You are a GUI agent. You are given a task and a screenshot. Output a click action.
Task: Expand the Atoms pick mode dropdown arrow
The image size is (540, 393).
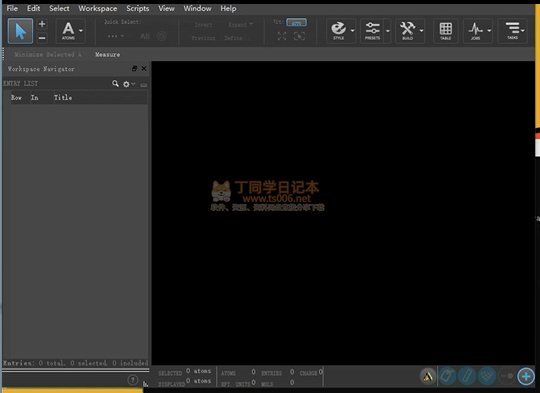pos(81,31)
